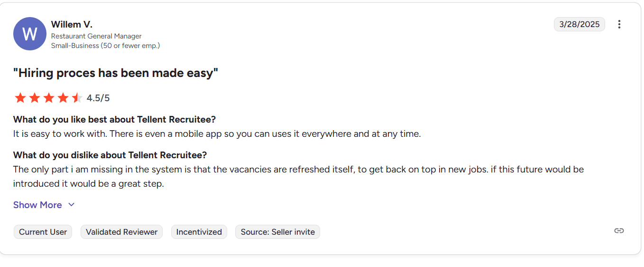Click the "What do you like best" heading

[x=114, y=119]
